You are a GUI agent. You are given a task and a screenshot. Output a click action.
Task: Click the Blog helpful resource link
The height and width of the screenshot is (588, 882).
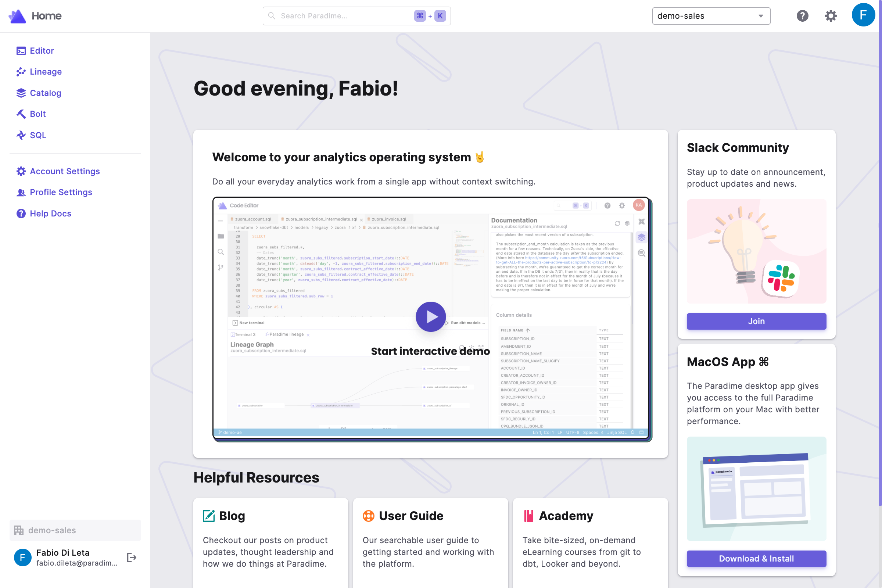233,515
